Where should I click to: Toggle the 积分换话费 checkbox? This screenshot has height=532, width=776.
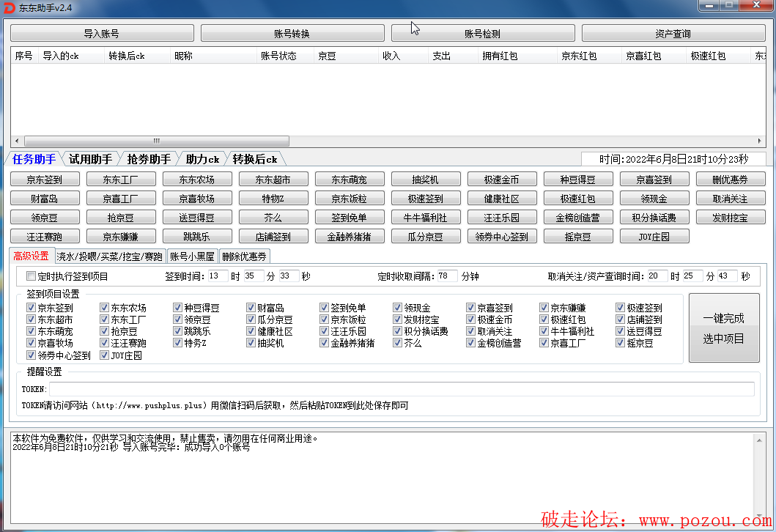click(x=397, y=331)
